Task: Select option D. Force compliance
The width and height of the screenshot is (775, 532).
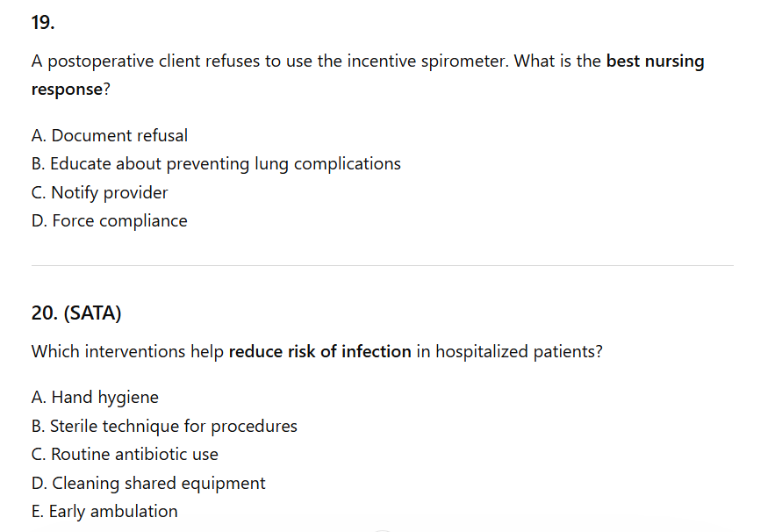Action: point(109,220)
